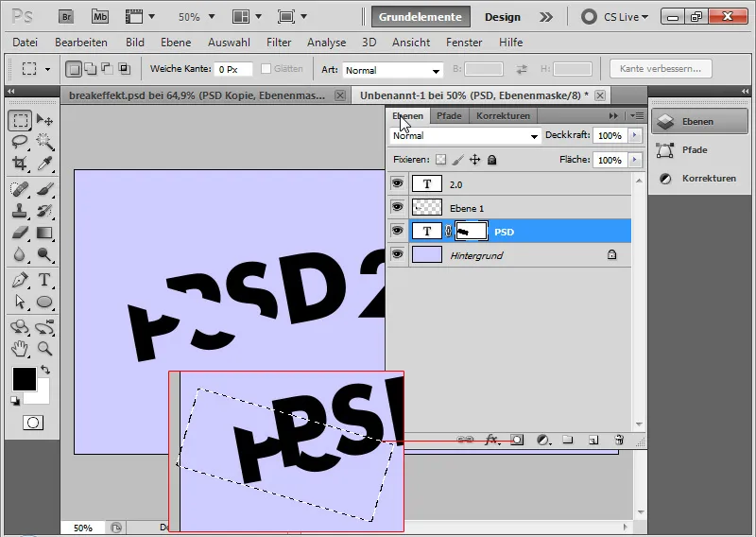Open the layer blend mode dropdown
This screenshot has height=537, width=756.
465,136
